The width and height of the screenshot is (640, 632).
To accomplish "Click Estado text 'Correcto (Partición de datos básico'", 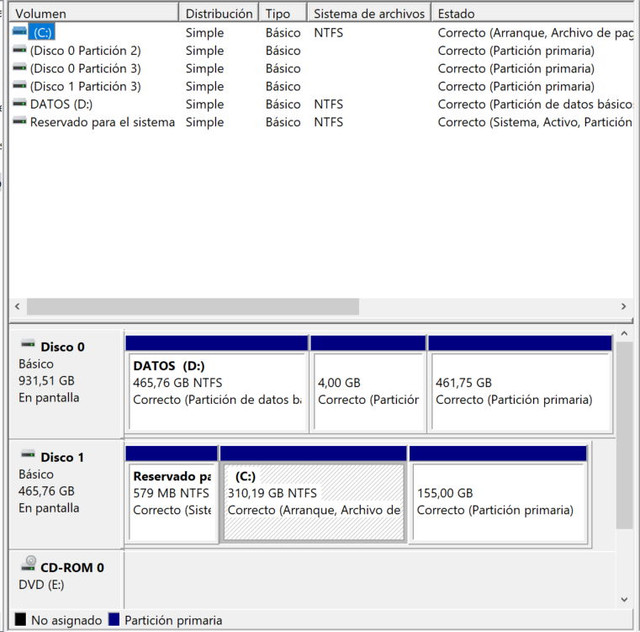I will (x=535, y=104).
